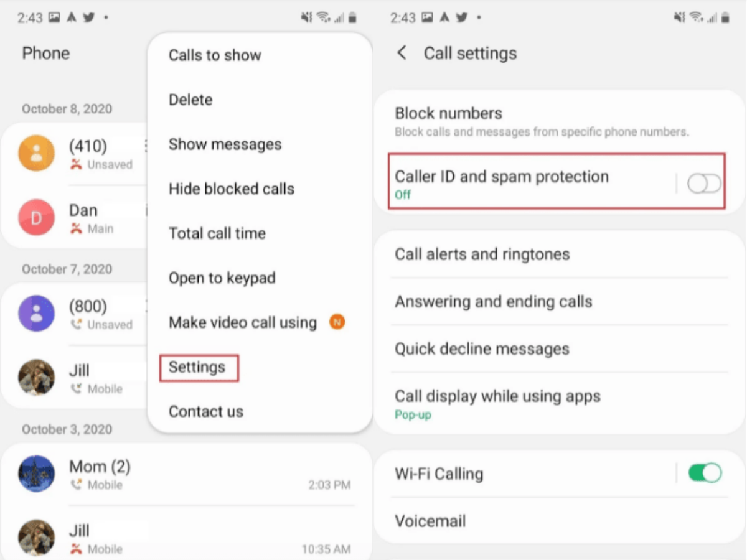
Task: Tap Contact us in the menu
Action: pos(206,411)
